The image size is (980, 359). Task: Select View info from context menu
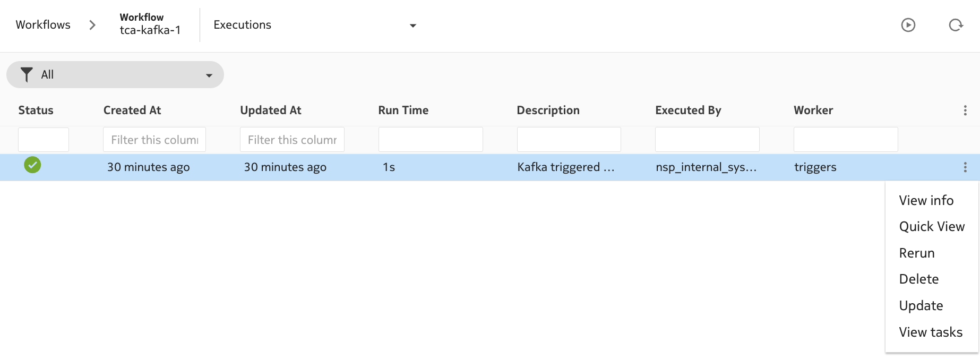coord(926,200)
